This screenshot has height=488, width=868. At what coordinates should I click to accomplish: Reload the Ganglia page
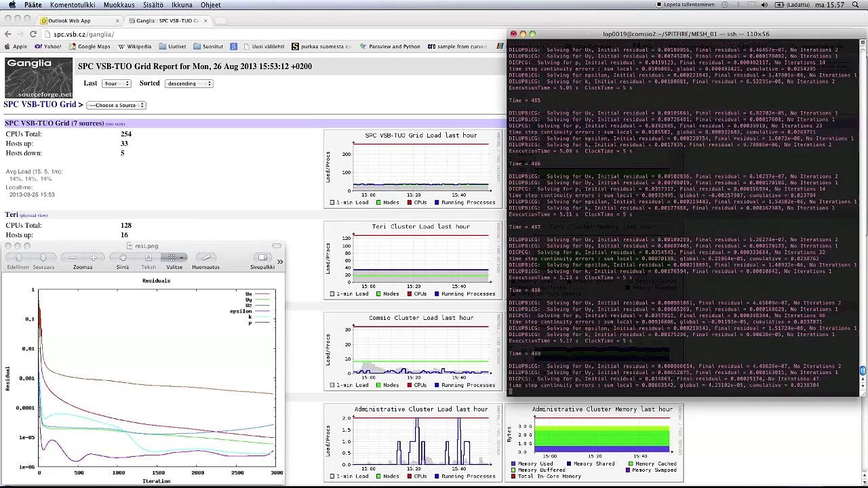pos(33,34)
